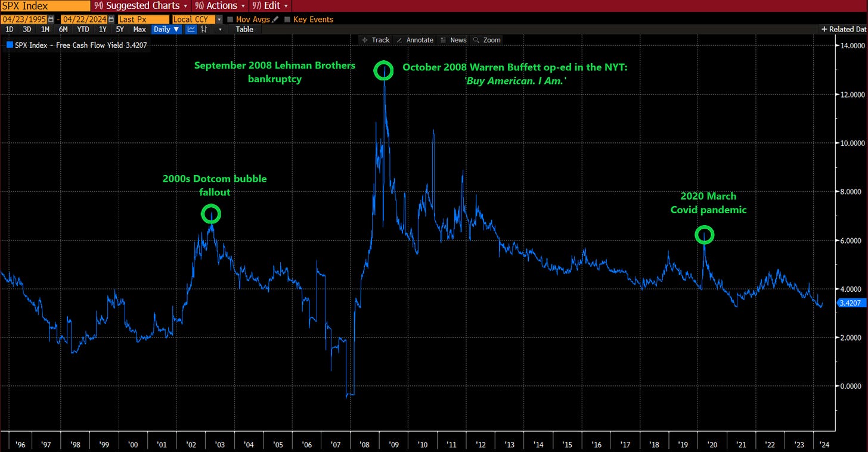868x452 pixels.
Task: Click the Related Data button
Action: click(x=844, y=29)
